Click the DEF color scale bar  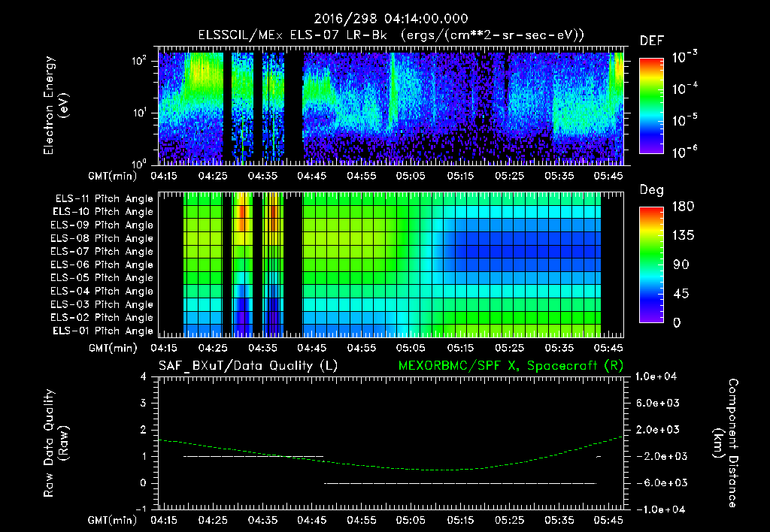point(651,106)
